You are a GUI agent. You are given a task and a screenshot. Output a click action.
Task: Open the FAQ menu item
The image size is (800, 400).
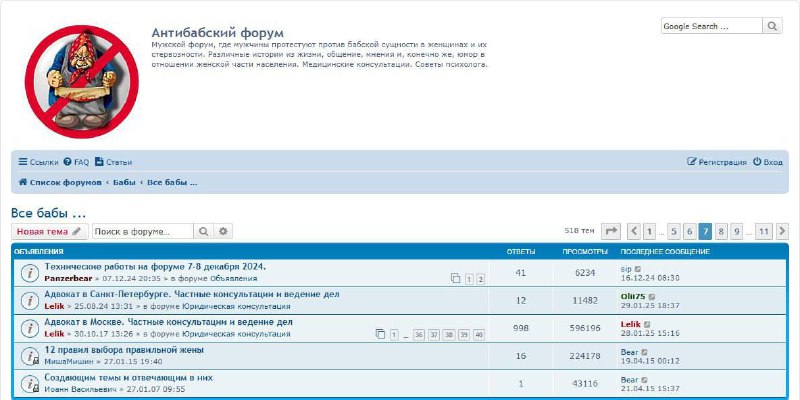(x=76, y=162)
